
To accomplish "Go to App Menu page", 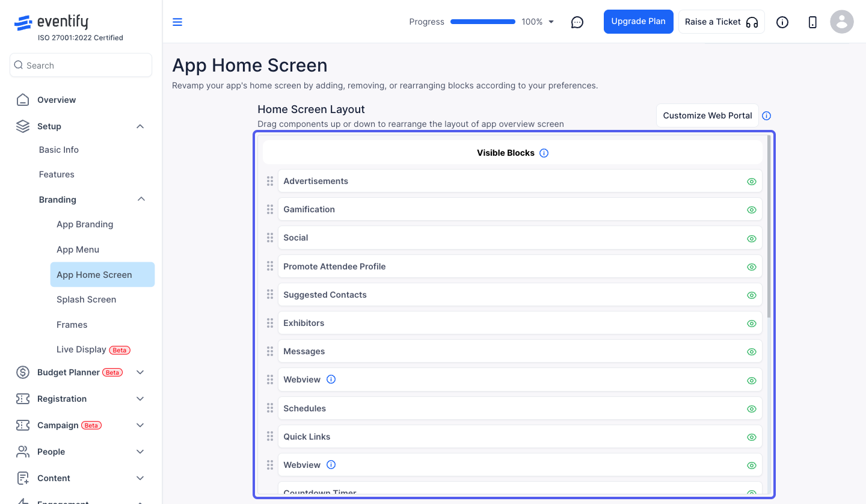I will point(78,250).
